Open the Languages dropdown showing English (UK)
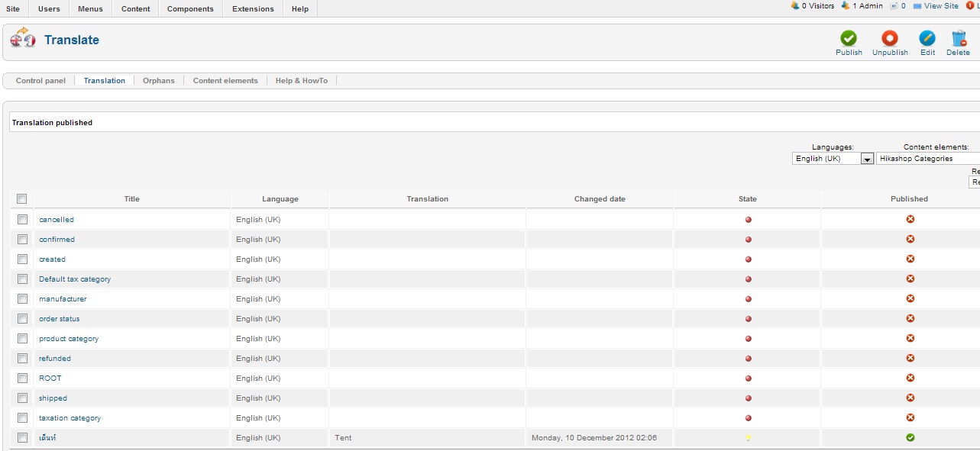This screenshot has height=451, width=980. (833, 159)
